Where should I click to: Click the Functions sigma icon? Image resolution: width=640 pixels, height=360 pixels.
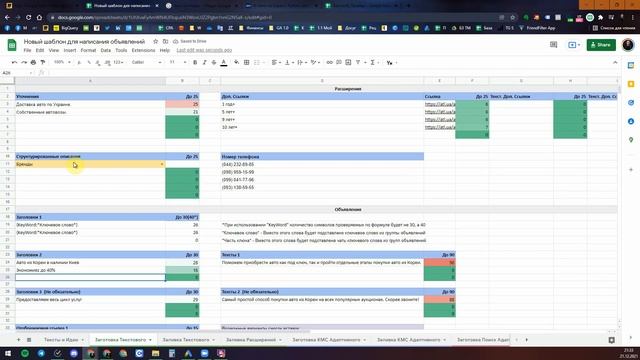tap(373, 62)
